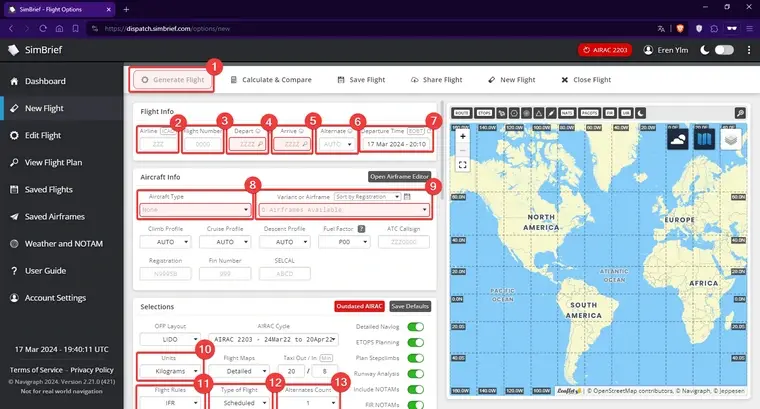The image size is (760, 409).
Task: Zoom in on the map with plus
Action: (463, 137)
